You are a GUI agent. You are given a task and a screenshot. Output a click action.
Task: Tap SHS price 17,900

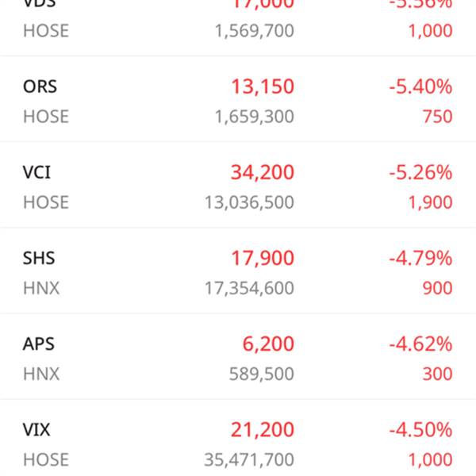coord(263,258)
